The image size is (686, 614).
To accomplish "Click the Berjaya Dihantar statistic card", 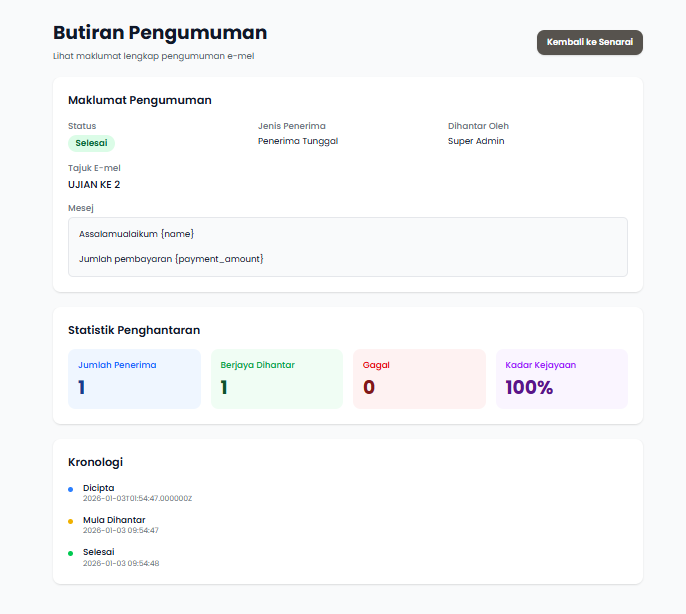I will [277, 379].
